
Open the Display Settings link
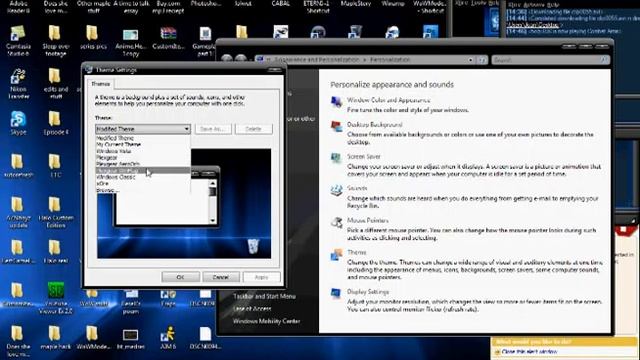(368, 291)
